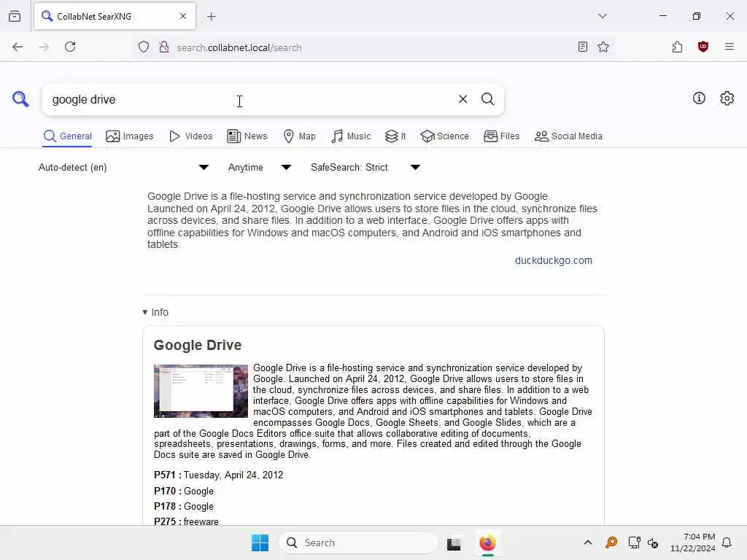The height and width of the screenshot is (560, 747).
Task: Open the list all tabs chevron
Action: (x=603, y=16)
